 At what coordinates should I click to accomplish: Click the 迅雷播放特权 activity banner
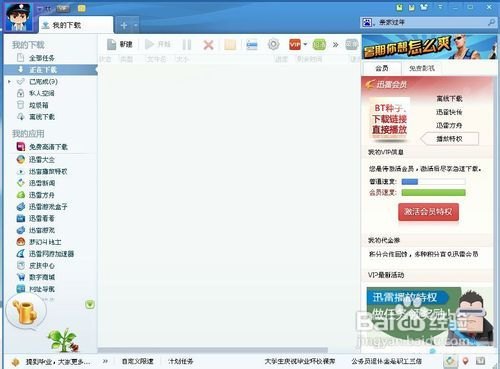pyautogui.click(x=429, y=317)
